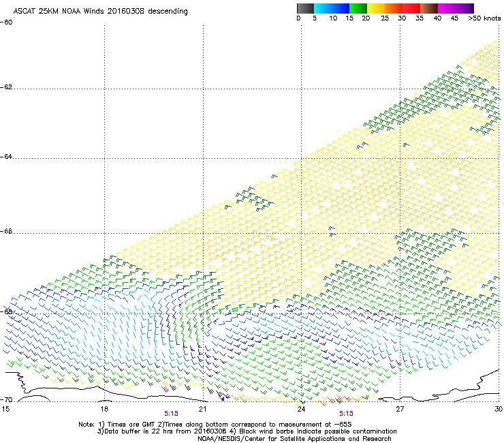Click the '27' longitude axis label
Screen dimensions: 504x443
tap(400, 409)
